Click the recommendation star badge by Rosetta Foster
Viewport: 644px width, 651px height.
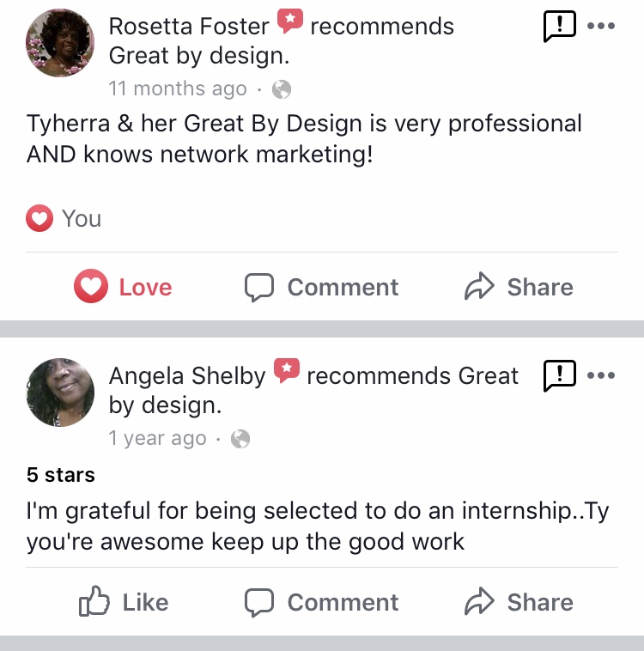tap(290, 21)
